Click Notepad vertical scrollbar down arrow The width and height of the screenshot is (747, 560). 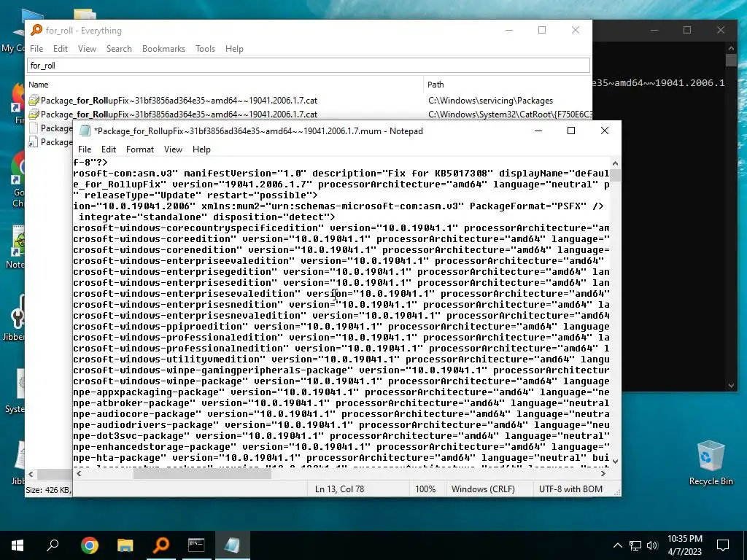coord(615,461)
